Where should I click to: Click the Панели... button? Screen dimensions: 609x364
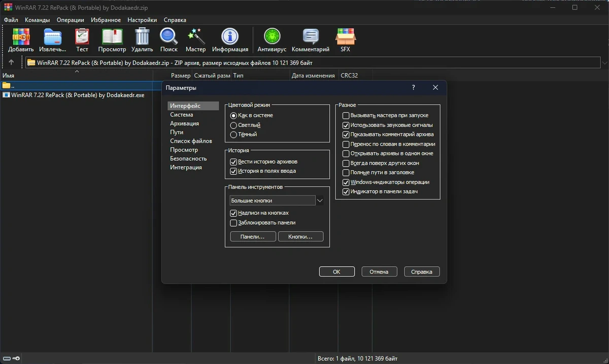pos(253,237)
